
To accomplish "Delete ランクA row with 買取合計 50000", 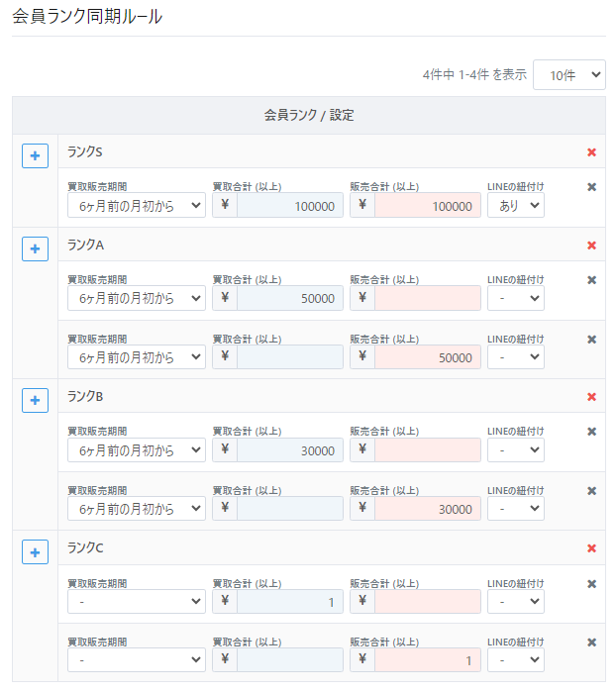I will (591, 280).
